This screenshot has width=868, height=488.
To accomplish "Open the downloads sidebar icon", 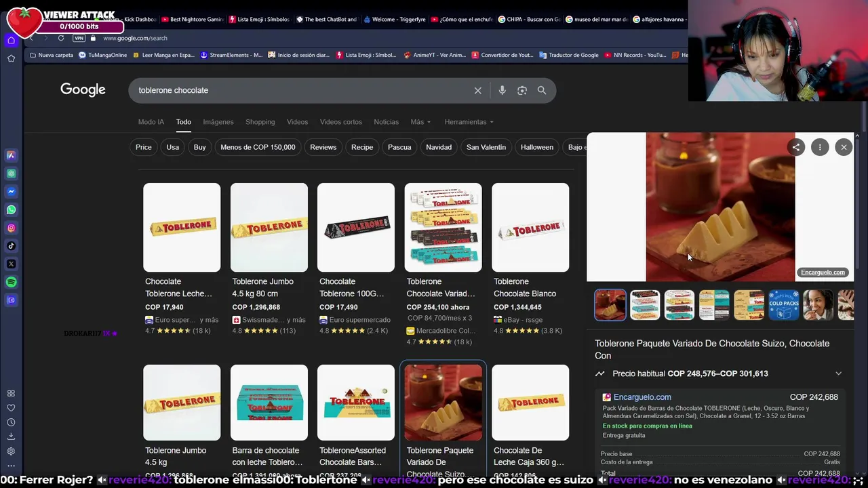I will click(11, 436).
